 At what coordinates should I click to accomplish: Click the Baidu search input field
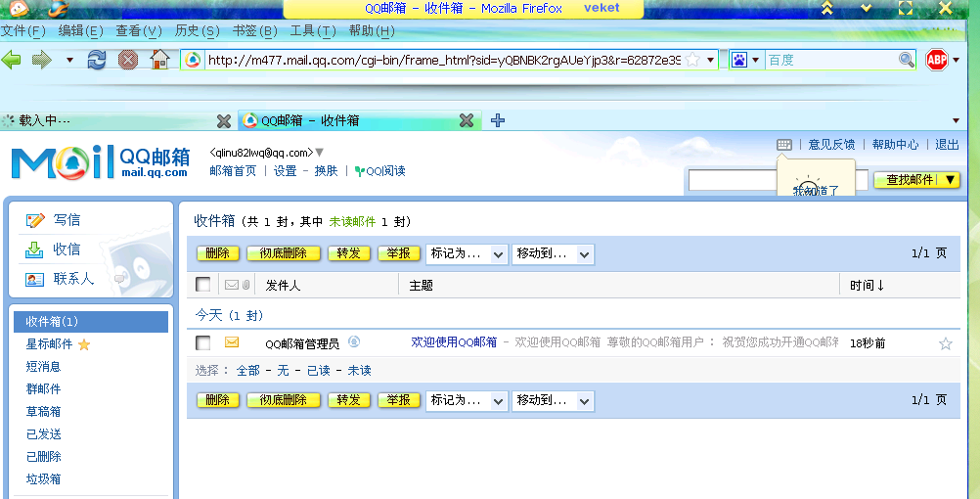click(x=831, y=60)
